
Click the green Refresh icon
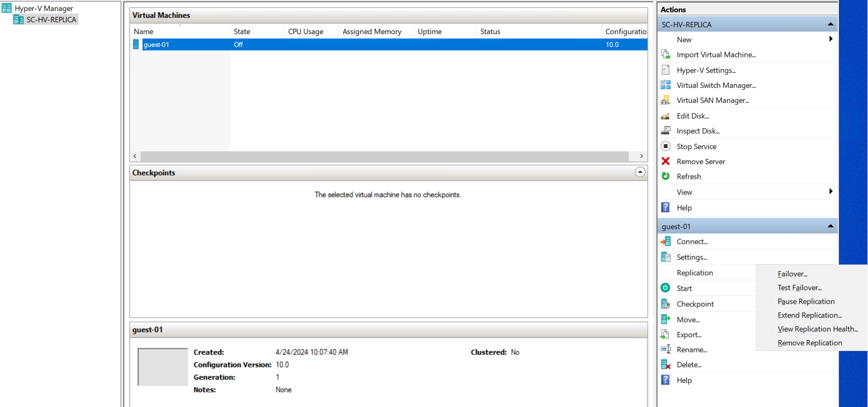point(666,176)
